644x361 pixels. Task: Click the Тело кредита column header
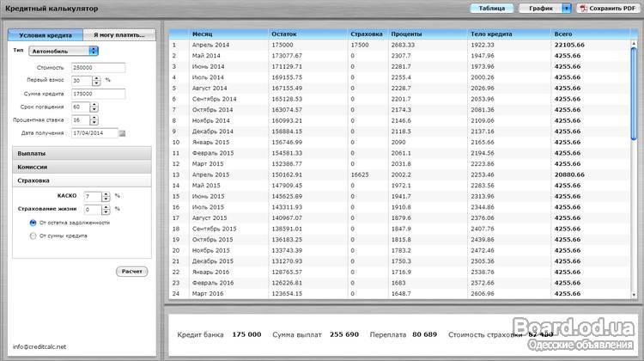[509, 34]
